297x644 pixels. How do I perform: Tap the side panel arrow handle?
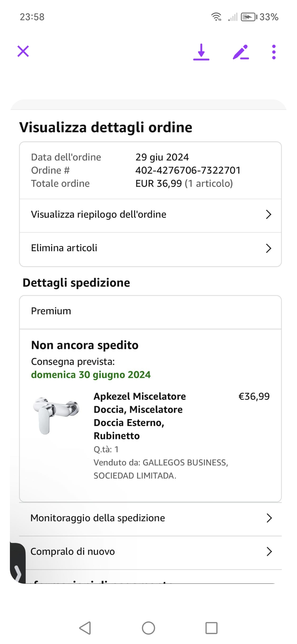(18, 573)
